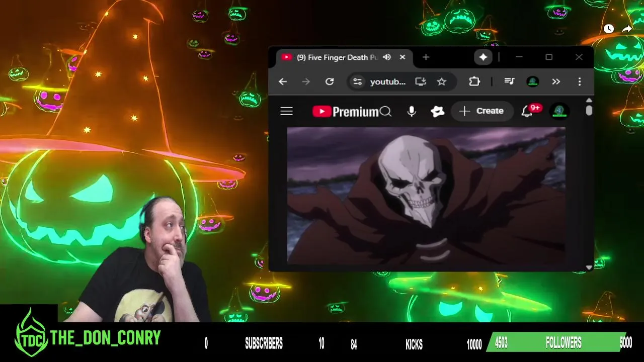
Task: View site information for youtube
Action: (357, 81)
